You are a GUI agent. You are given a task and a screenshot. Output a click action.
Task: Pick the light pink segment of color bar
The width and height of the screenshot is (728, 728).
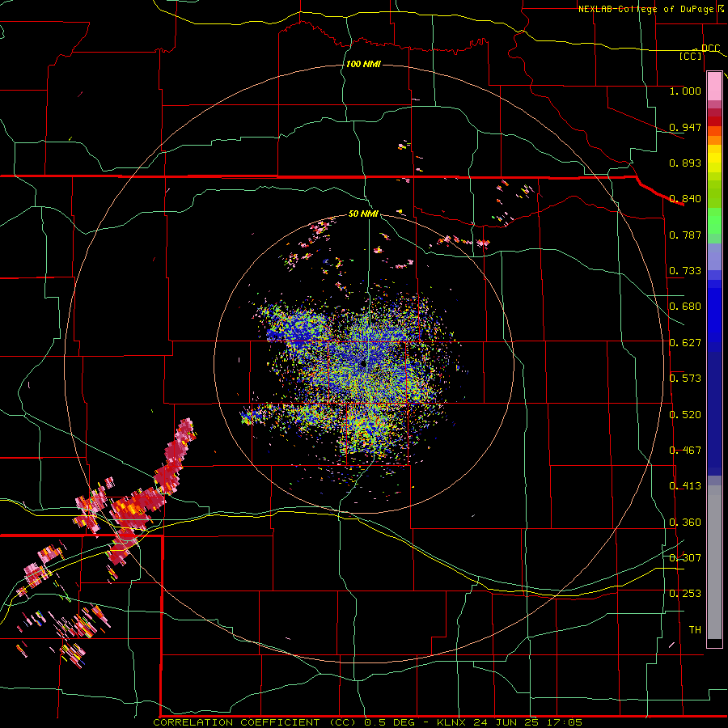click(714, 87)
